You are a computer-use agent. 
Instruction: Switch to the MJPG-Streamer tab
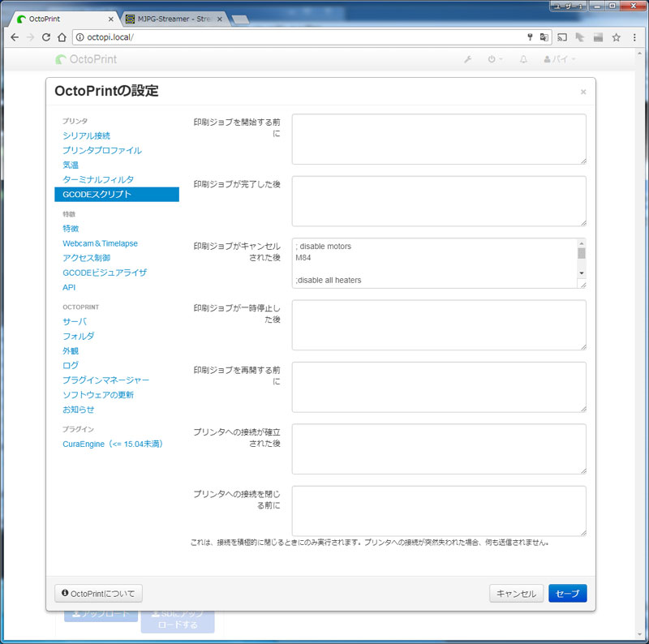coord(174,19)
